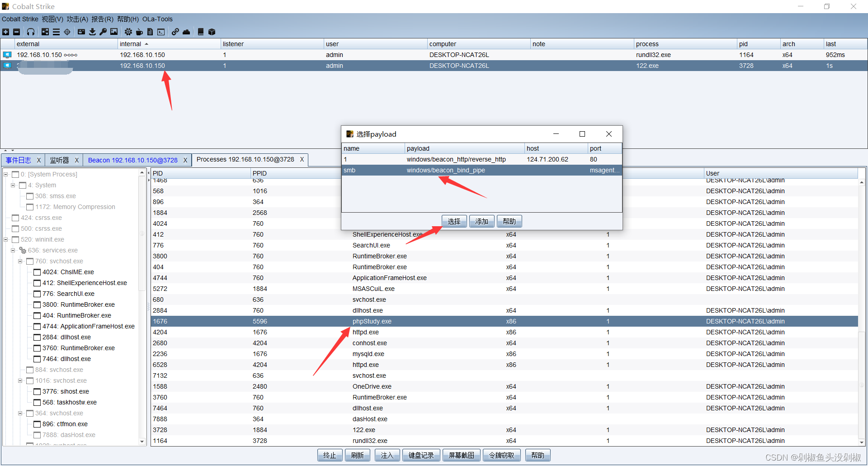
Task: Switch to target table crosshair icon
Action: click(x=67, y=32)
